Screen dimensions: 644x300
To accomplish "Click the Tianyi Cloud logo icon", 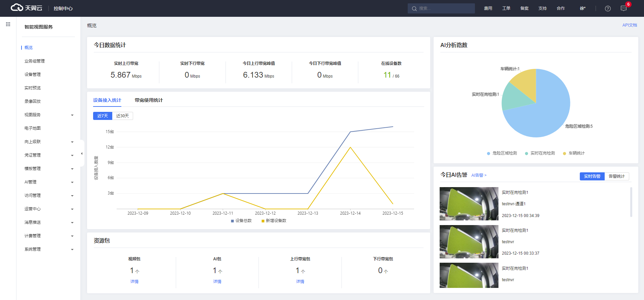I will pyautogui.click(x=17, y=7).
